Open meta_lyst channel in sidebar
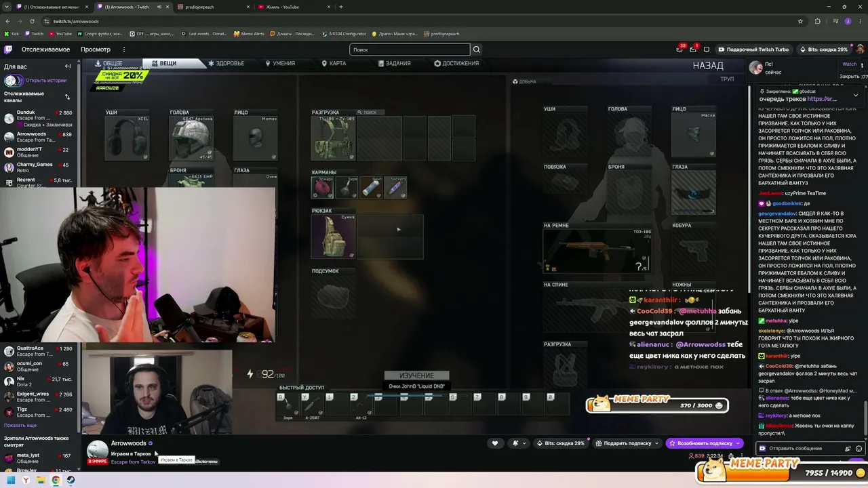This screenshot has height=488, width=868. coord(38,458)
